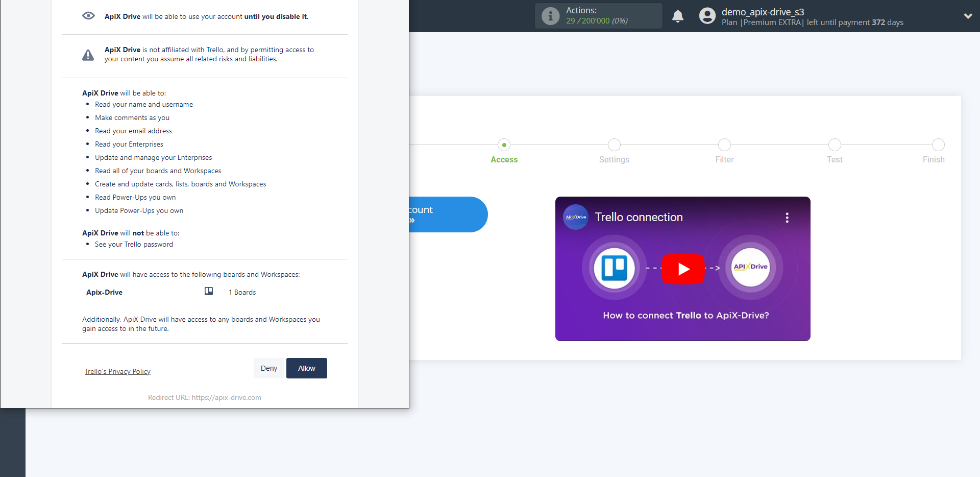This screenshot has width=980, height=477.
Task: Click the '1 Boards' text
Action: 242,292
